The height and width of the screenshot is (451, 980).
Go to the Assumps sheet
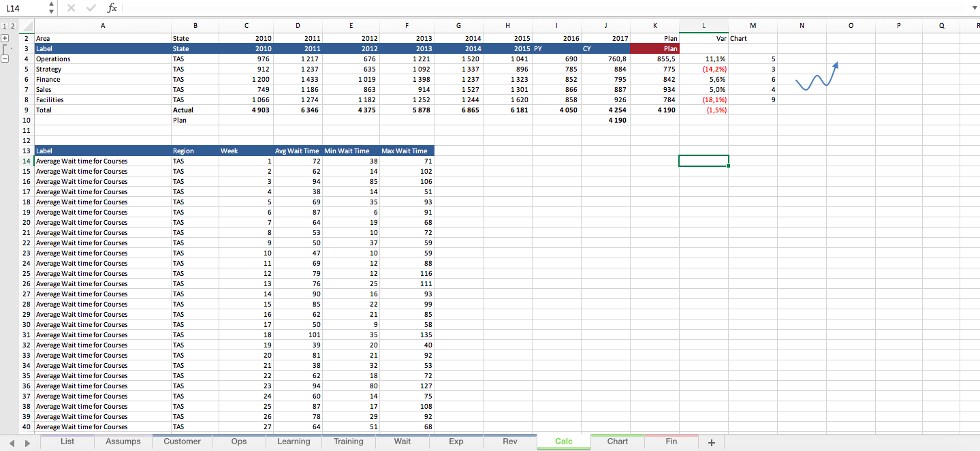[x=123, y=441]
